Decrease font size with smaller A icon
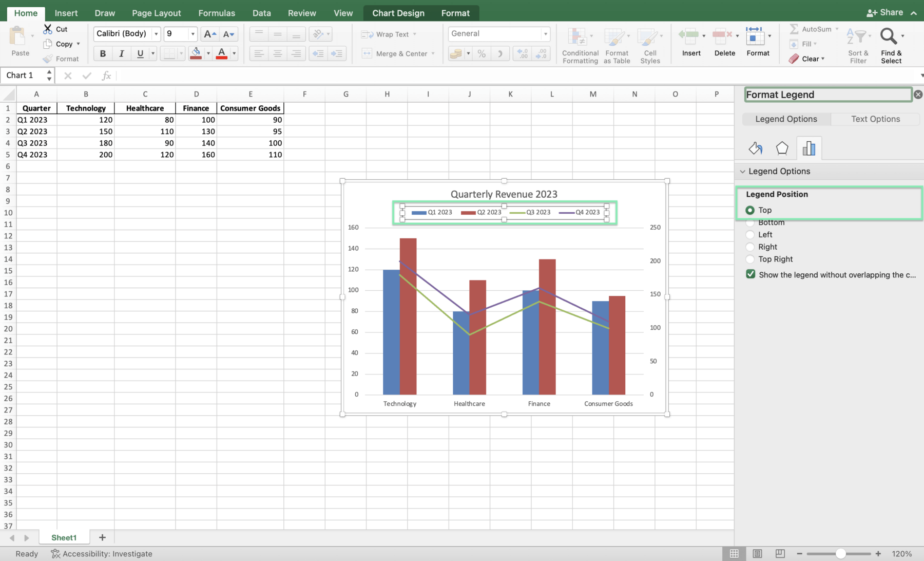 pyautogui.click(x=228, y=34)
